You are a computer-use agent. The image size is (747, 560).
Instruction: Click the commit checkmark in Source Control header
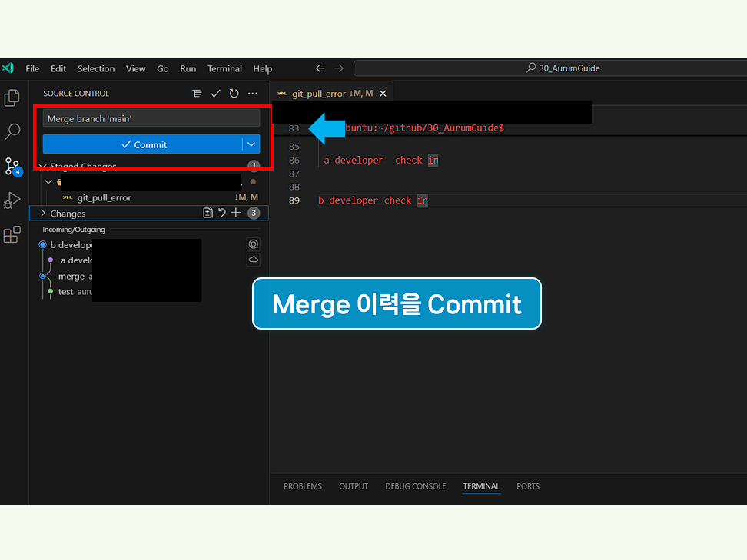point(215,93)
